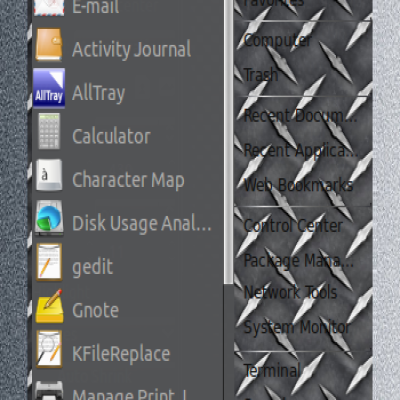
Task: Launch Package Manager entry
Action: tap(299, 260)
